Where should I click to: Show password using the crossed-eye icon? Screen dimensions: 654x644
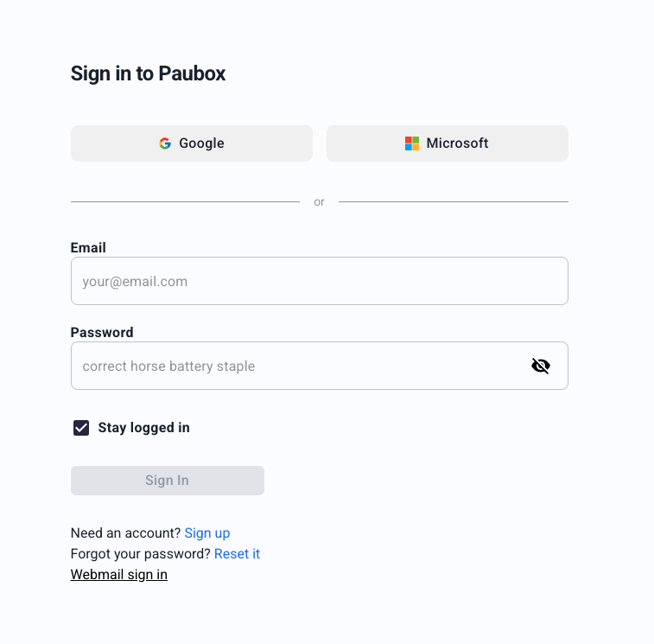pyautogui.click(x=541, y=366)
